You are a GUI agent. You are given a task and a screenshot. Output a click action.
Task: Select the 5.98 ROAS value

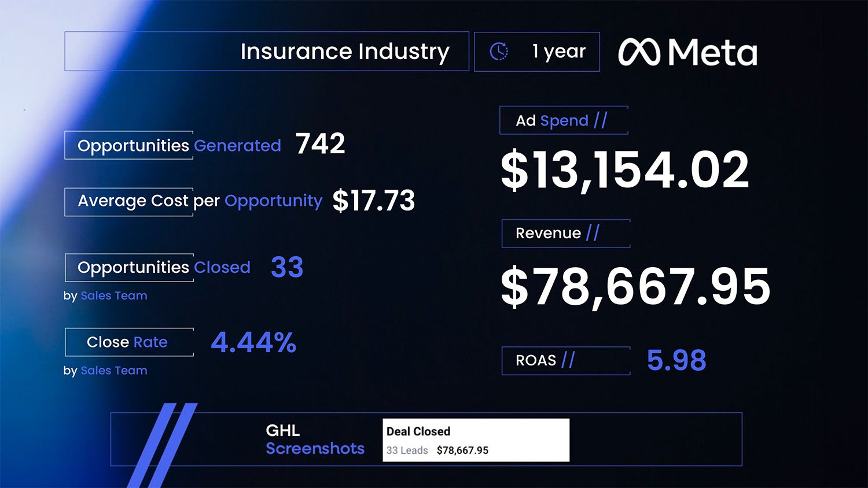(676, 360)
